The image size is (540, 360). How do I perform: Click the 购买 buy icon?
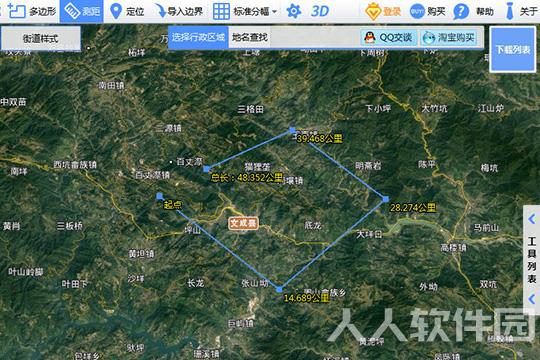click(x=417, y=11)
